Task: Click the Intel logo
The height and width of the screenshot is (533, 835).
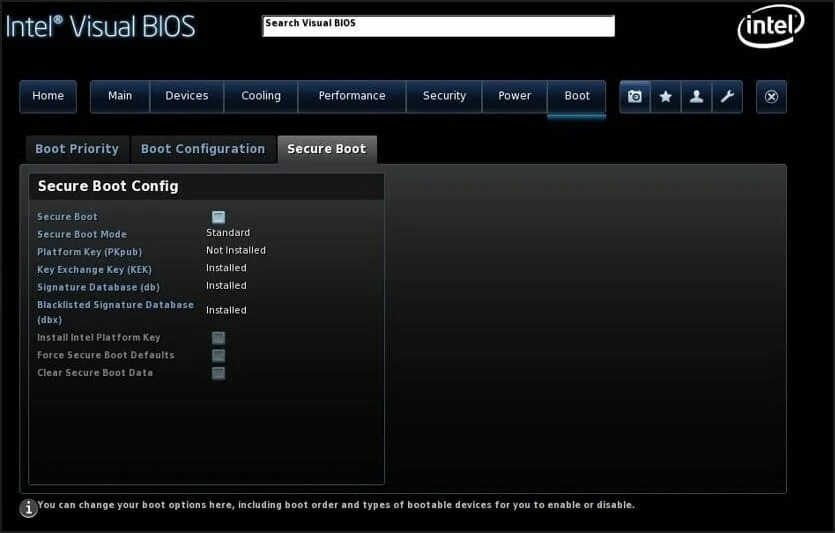Action: [770, 27]
